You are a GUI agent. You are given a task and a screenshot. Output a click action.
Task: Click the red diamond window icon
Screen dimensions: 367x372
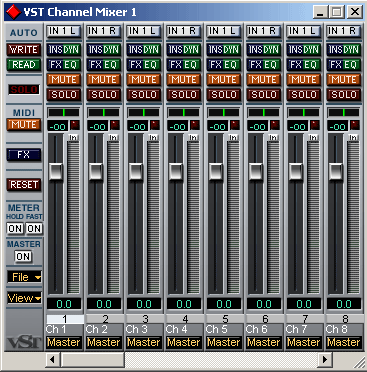click(x=14, y=12)
